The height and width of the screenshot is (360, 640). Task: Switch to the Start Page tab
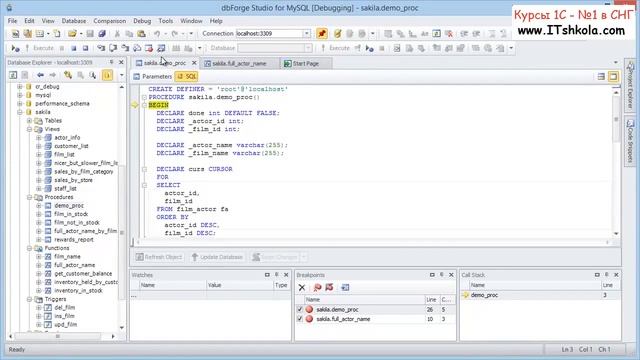click(306, 64)
